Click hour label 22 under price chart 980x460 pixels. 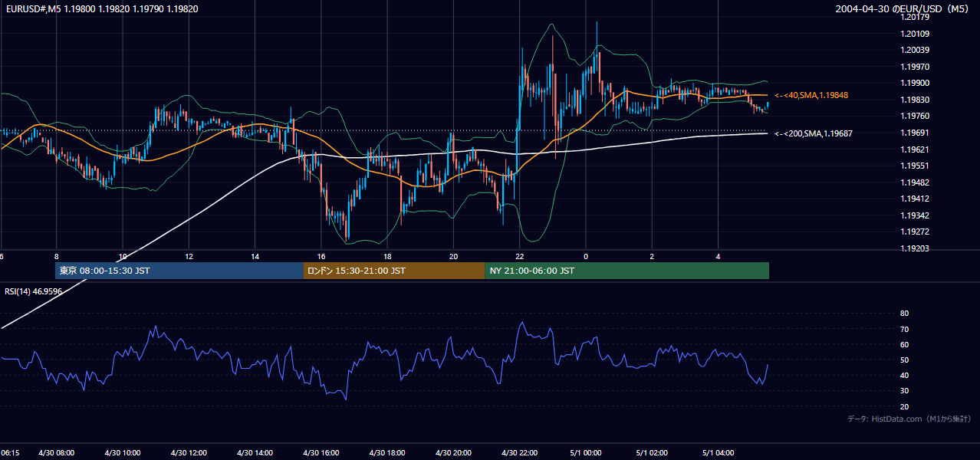click(519, 257)
